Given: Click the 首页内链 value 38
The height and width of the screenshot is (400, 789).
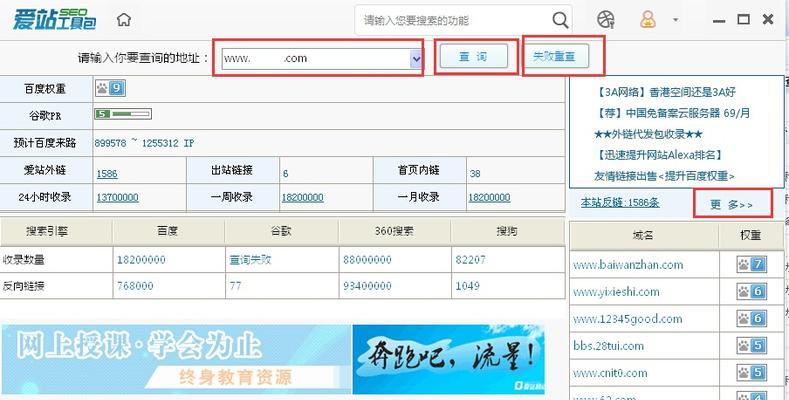Looking at the screenshot, I should coord(475,174).
